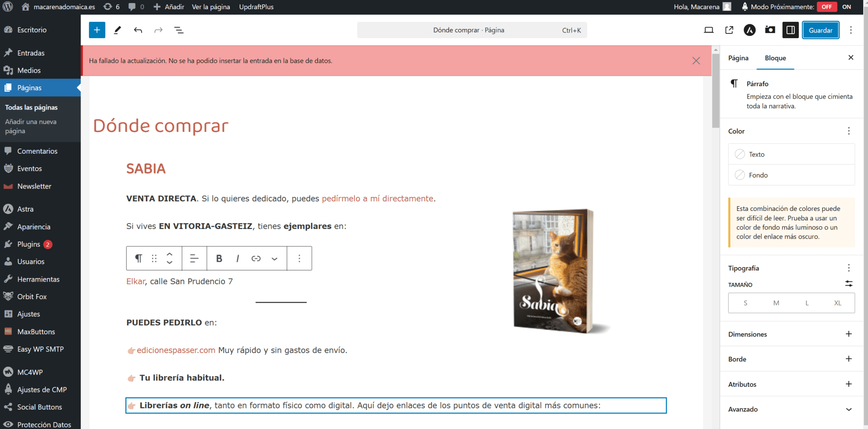Viewport: 868px width, 429px height.
Task: Open more rich text controls dropdown
Action: [275, 259]
